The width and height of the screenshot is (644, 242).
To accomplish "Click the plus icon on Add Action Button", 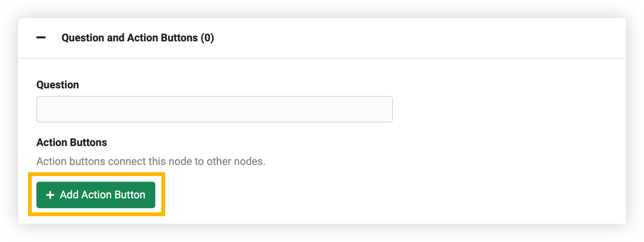I will pos(50,195).
